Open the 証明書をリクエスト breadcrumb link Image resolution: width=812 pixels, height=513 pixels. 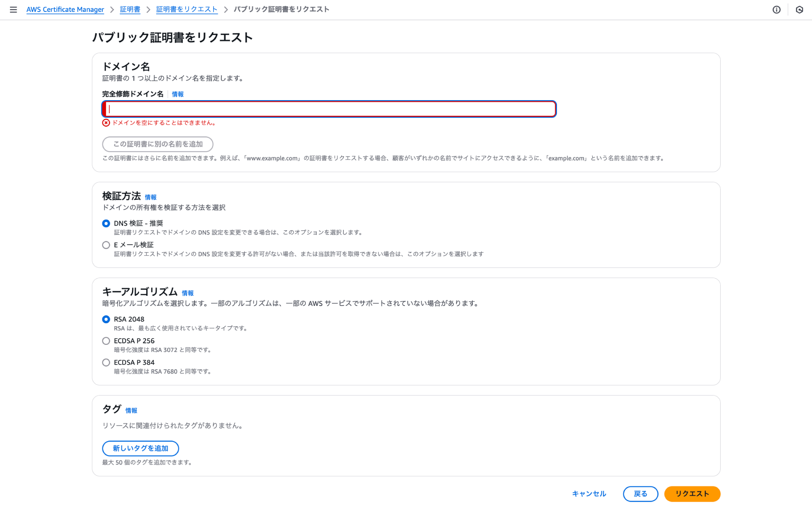click(x=187, y=9)
